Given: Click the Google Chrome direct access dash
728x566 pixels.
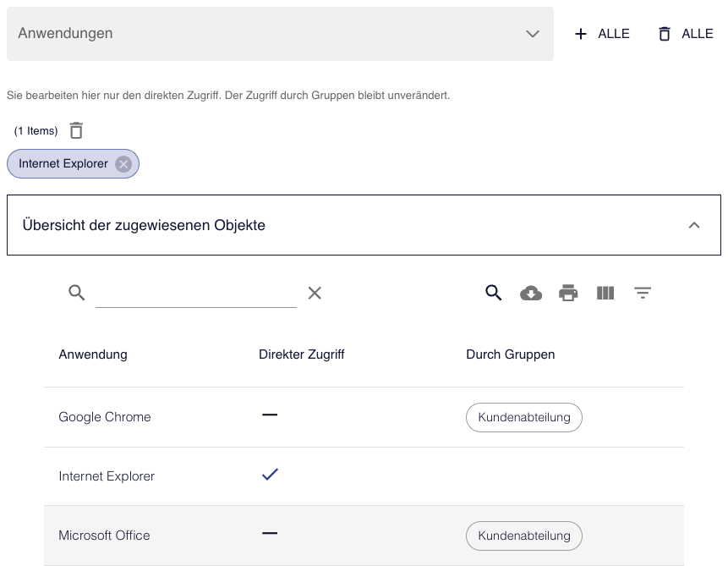Looking at the screenshot, I should 270,415.
